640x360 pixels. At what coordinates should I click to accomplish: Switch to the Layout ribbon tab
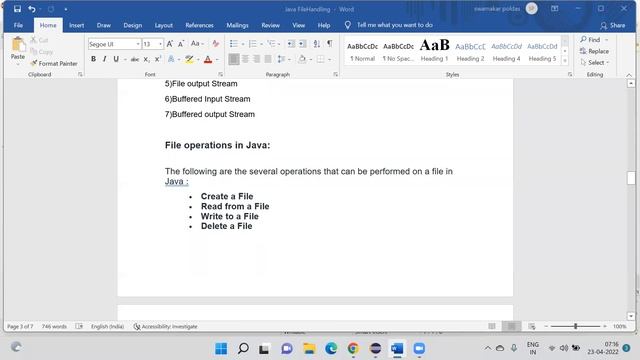164,25
